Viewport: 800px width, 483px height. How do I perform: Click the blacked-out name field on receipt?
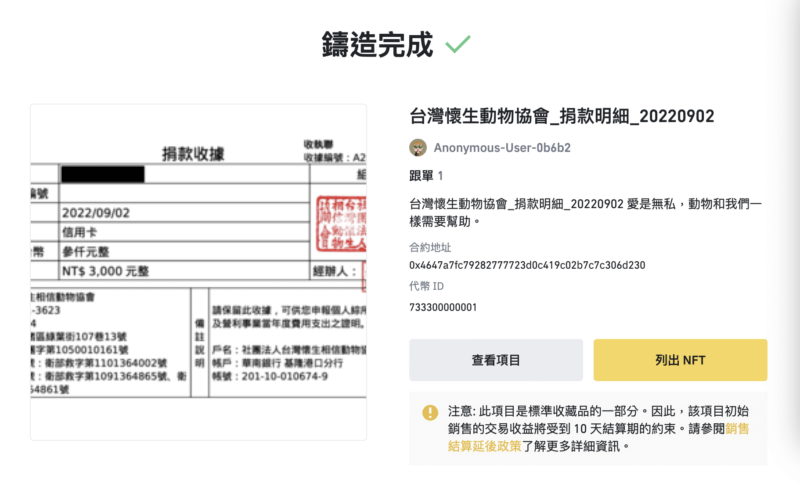coord(103,174)
